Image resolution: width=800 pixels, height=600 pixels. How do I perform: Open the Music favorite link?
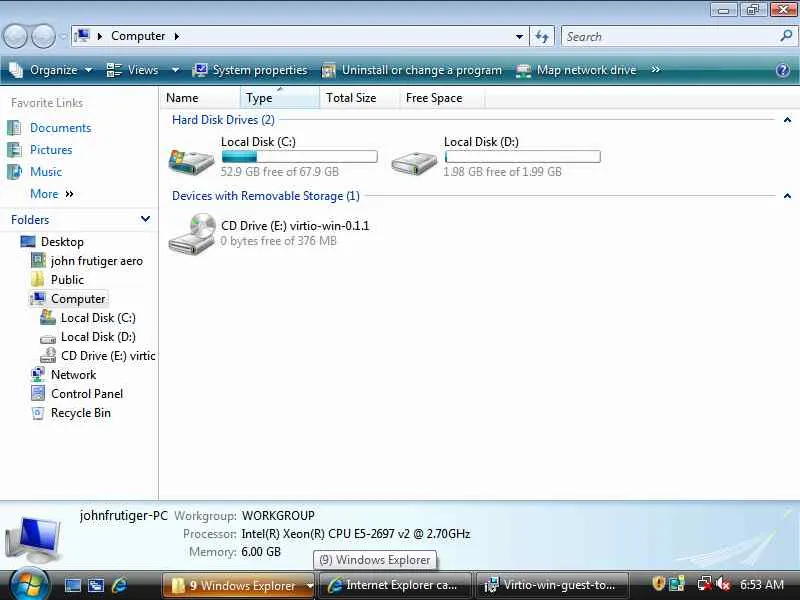(x=46, y=172)
